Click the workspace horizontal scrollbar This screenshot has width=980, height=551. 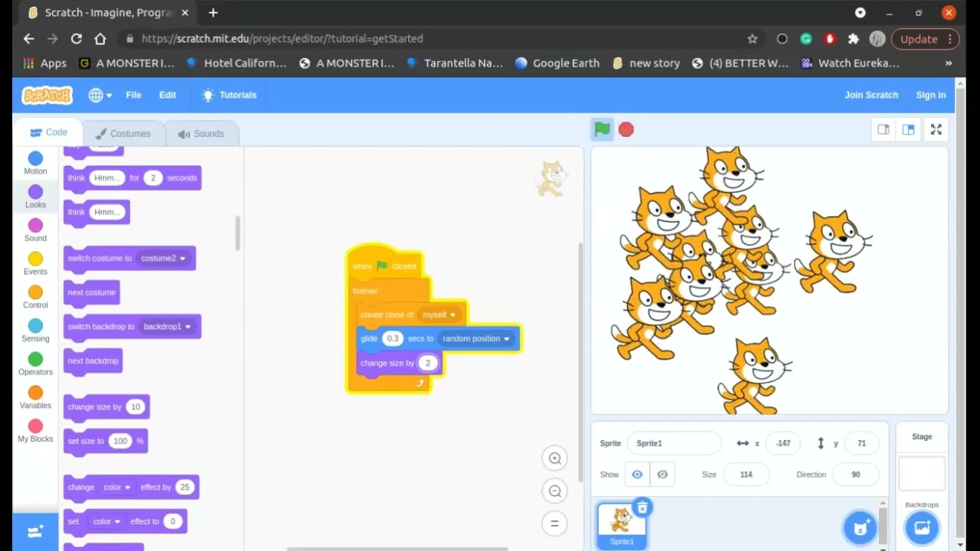coord(397,548)
